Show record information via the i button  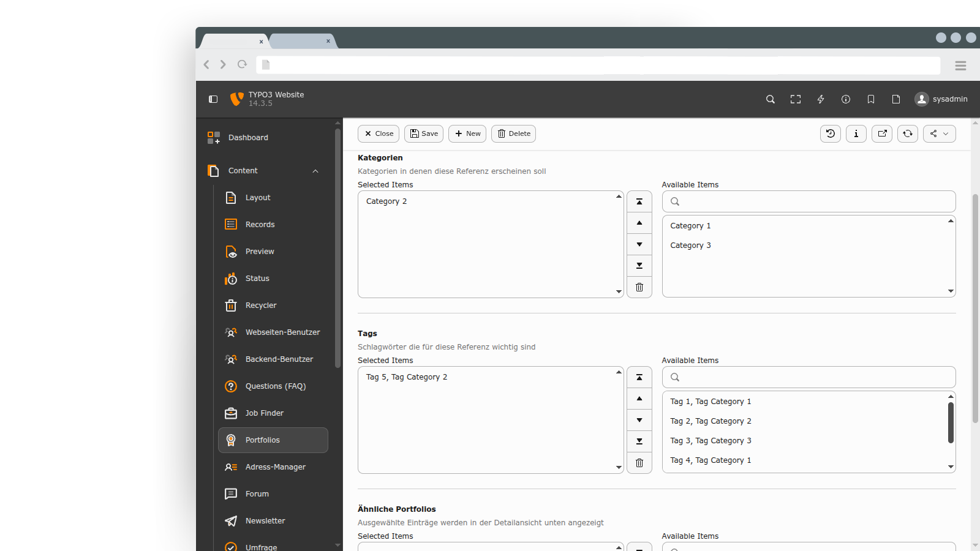coord(856,133)
